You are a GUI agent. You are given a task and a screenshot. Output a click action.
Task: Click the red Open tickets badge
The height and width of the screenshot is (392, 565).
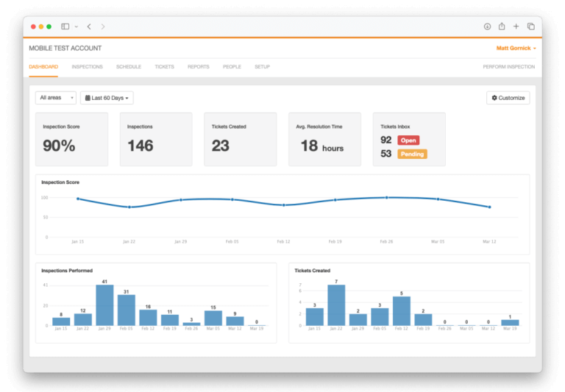tap(408, 140)
